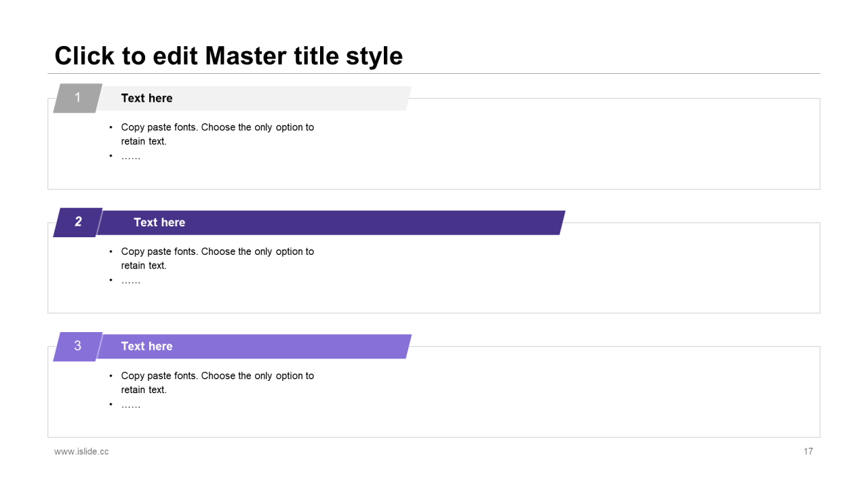Screen dimensions: 868x488
Task: Open the www.islide.cc footer link
Action: coord(81,451)
